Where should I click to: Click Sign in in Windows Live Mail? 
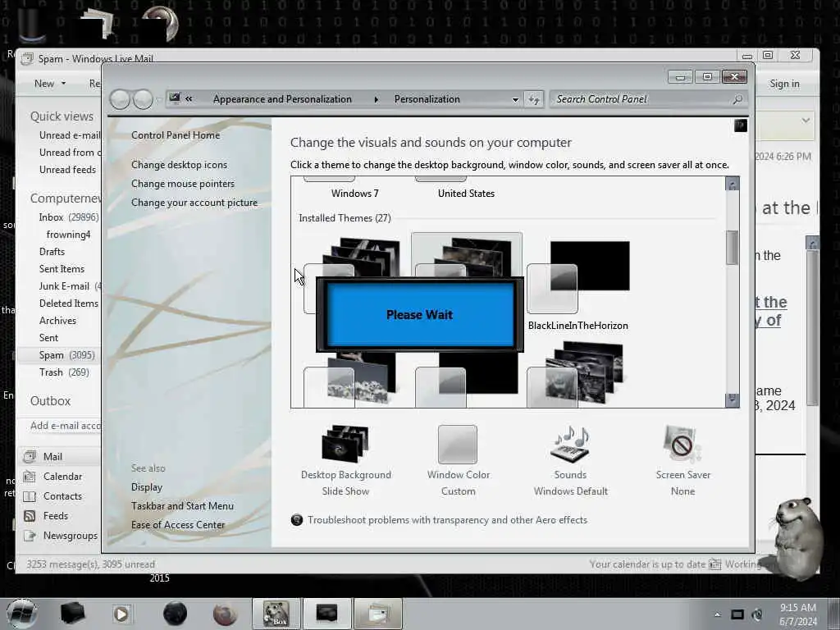click(784, 84)
